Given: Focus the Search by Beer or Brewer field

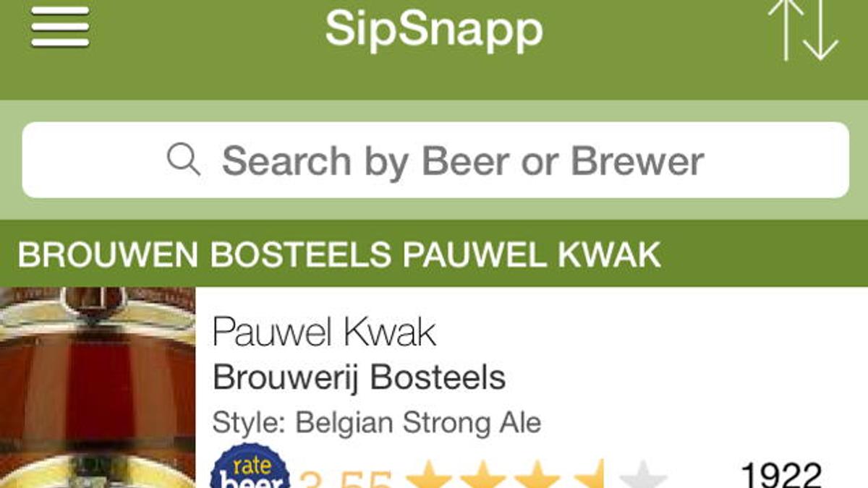Looking at the screenshot, I should [x=463, y=160].
